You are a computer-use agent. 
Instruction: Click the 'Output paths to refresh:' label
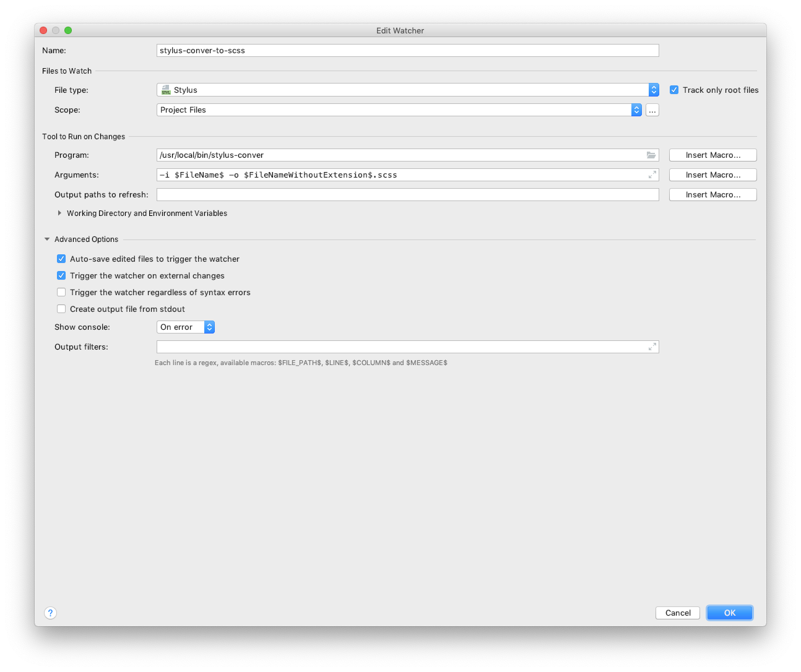coord(102,195)
